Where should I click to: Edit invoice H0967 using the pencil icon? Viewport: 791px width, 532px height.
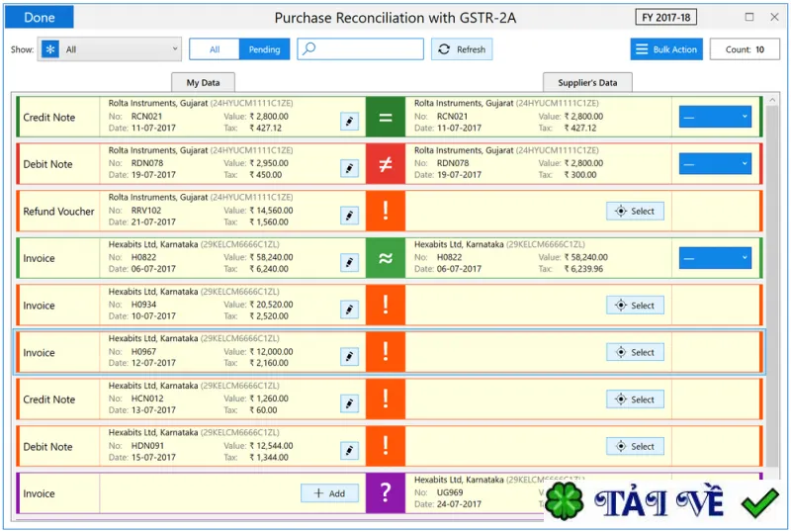349,356
